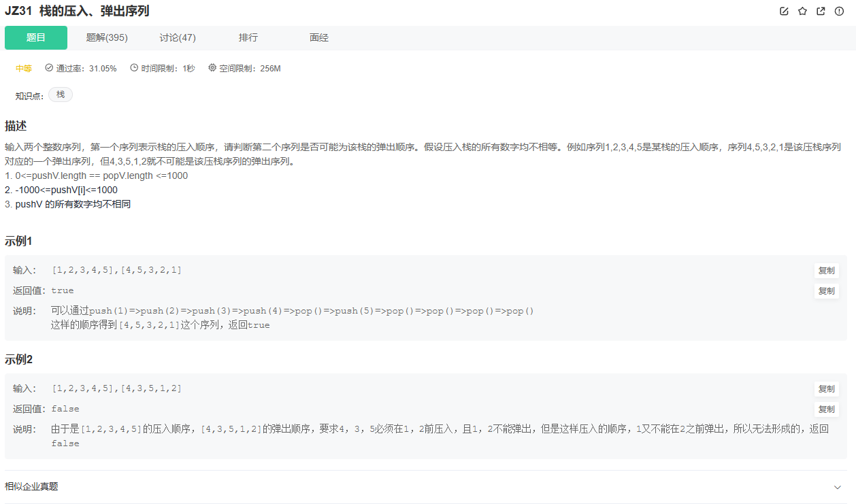The image size is (856, 504).
Task: Click the 示例1 heading
Action: (x=19, y=241)
